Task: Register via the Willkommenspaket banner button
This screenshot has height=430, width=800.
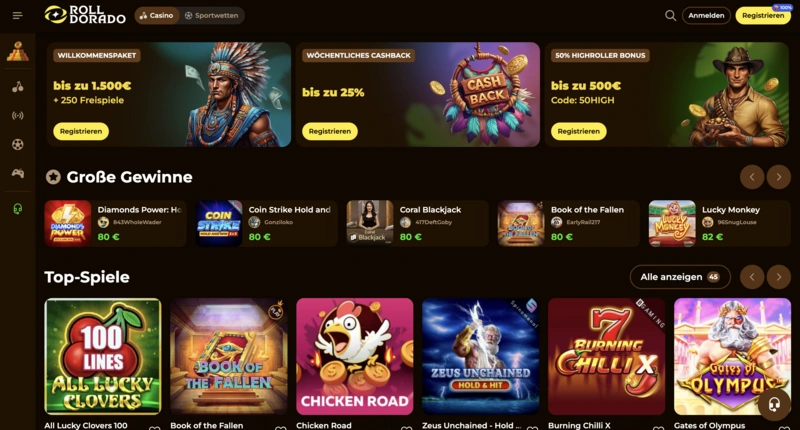Action: coord(81,131)
